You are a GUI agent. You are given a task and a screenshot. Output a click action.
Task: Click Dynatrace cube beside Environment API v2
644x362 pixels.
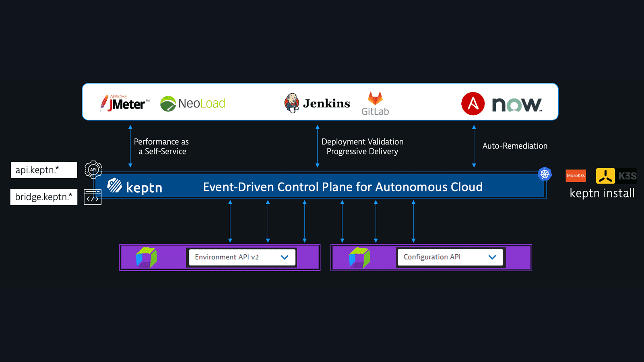(x=146, y=257)
